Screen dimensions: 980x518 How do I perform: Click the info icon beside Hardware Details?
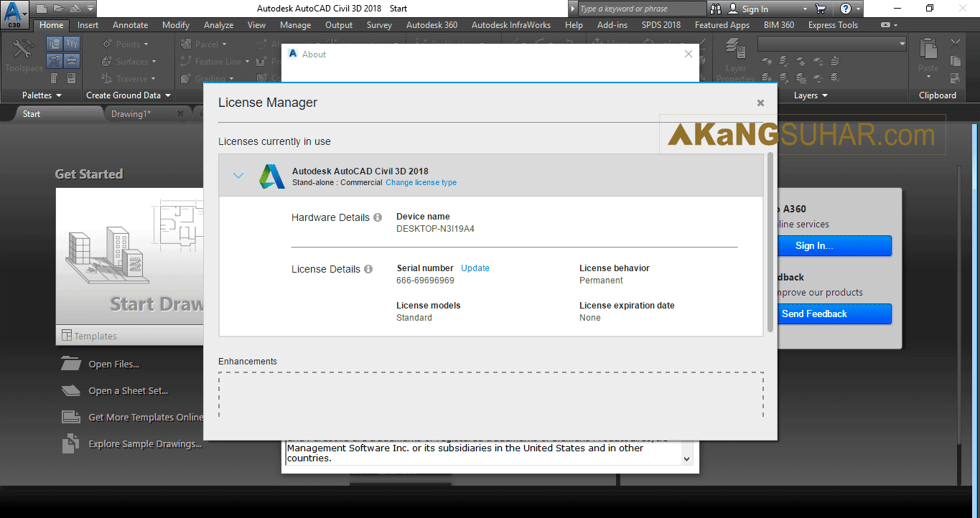click(378, 217)
